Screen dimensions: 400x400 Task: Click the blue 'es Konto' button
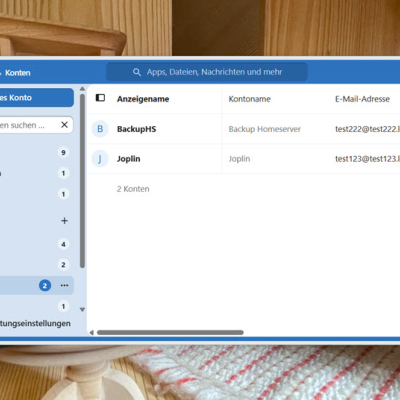36,98
